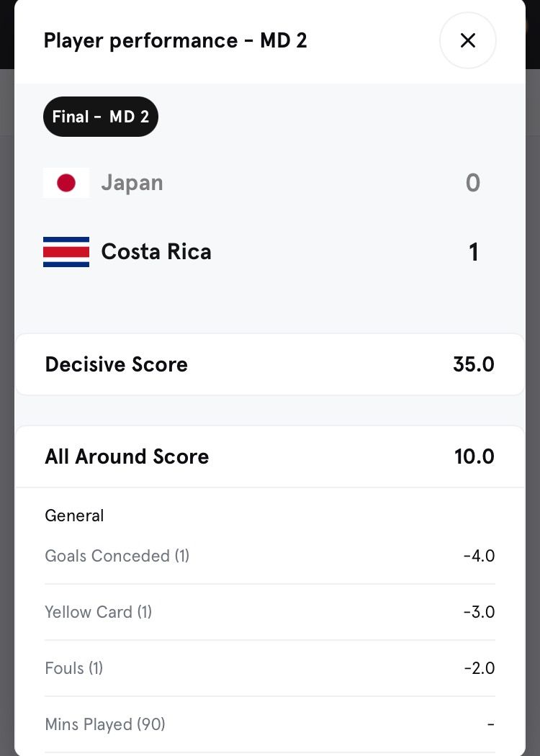Click the -3.0 yellow card value
The height and width of the screenshot is (756, 540).
tap(479, 612)
